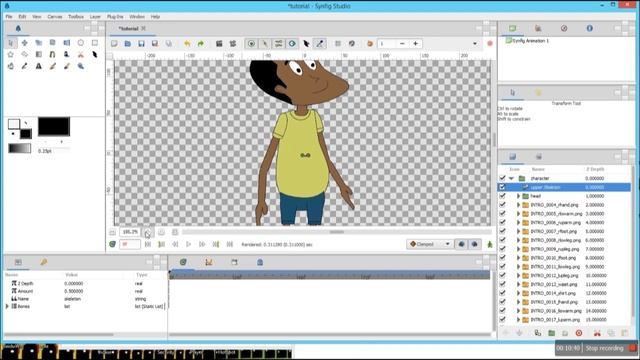Select the Text tool in the toolbox
This screenshot has height=360, width=640.
point(39,66)
